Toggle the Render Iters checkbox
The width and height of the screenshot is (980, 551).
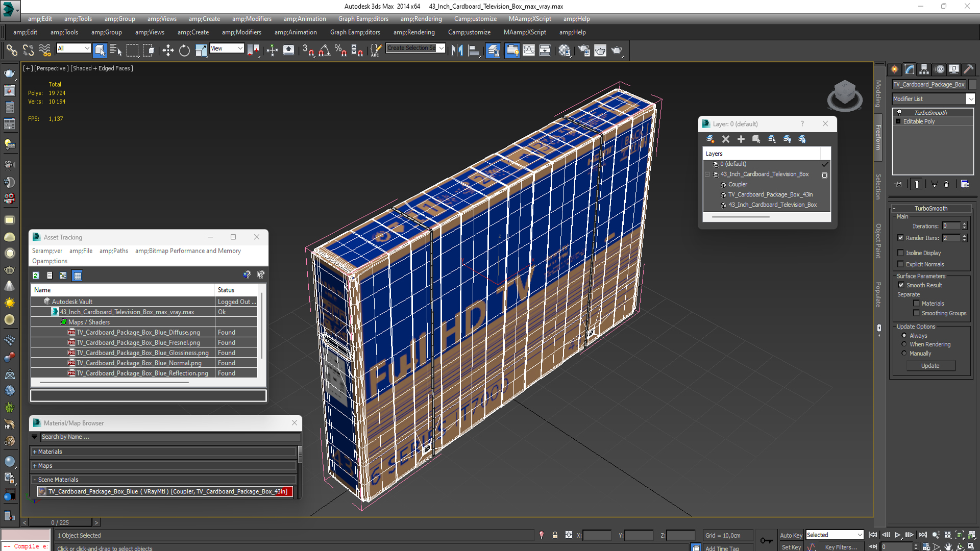901,238
